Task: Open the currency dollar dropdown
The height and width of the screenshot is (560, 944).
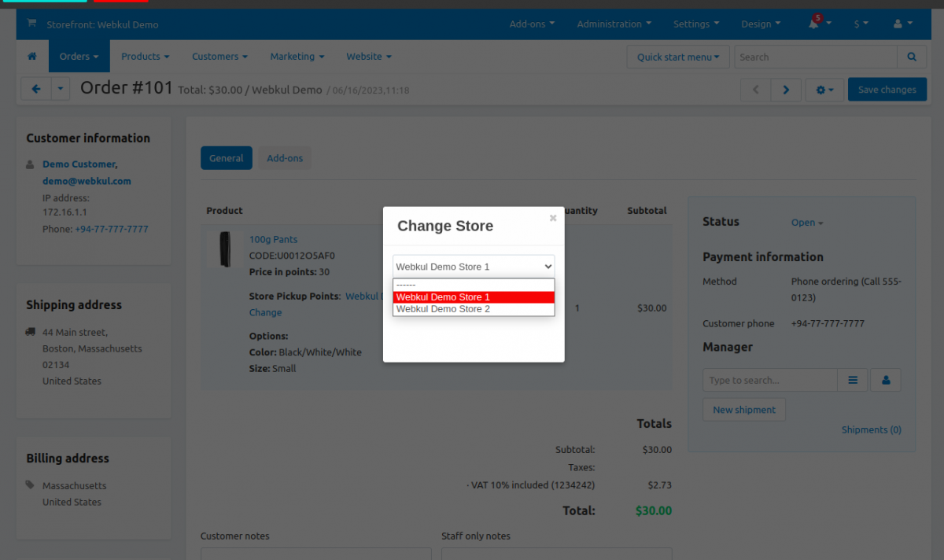Action: click(861, 24)
